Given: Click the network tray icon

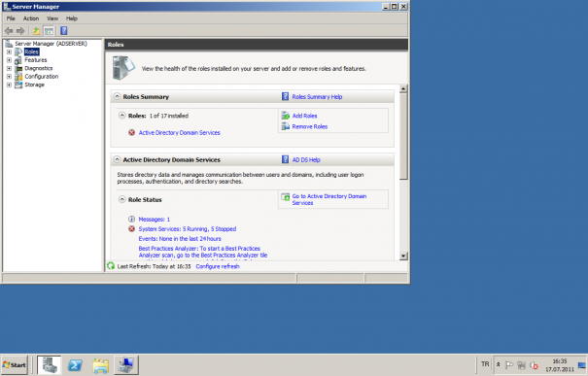Looking at the screenshot, I should click(521, 364).
